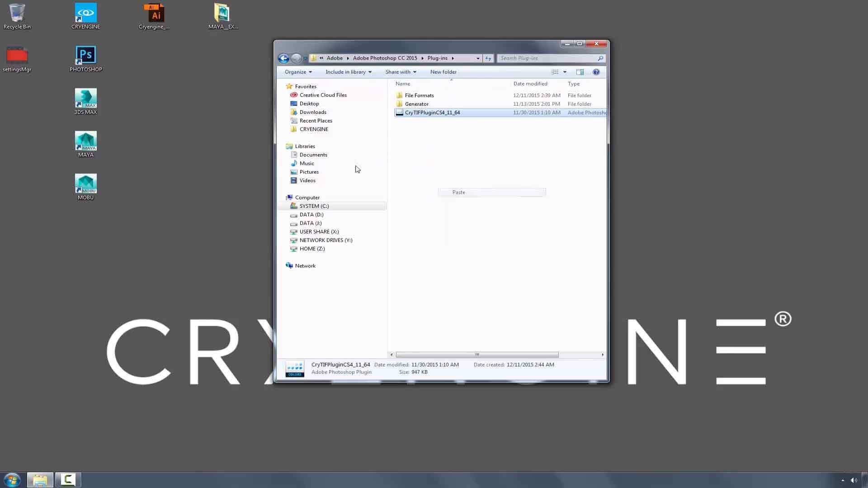Toggle the preview pane

coord(580,72)
